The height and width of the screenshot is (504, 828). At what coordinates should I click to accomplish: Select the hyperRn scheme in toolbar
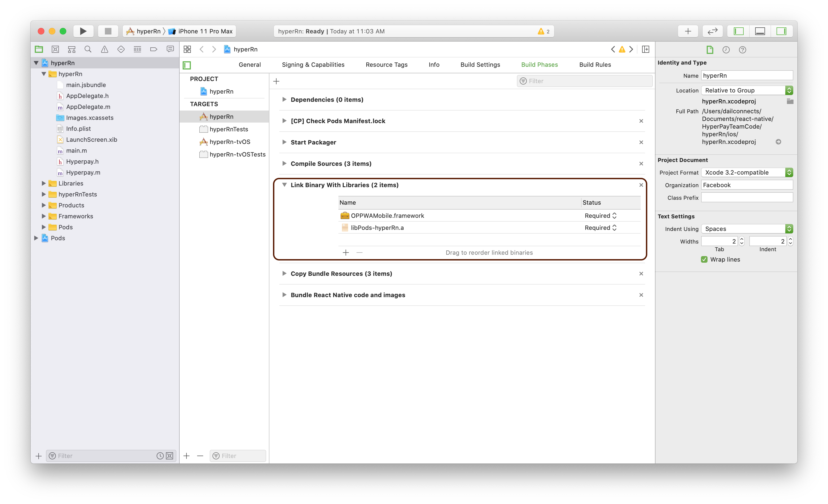coord(143,31)
